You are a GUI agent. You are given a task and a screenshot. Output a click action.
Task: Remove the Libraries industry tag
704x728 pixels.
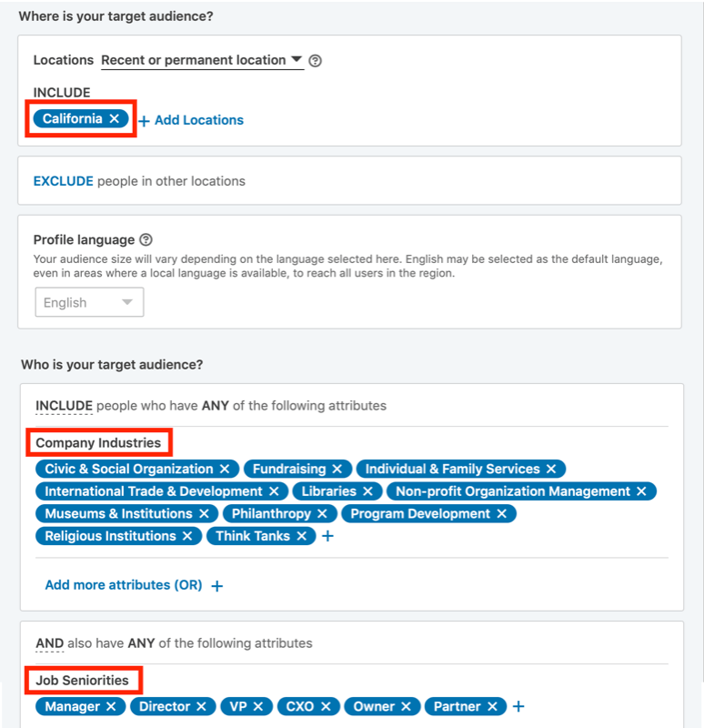(367, 491)
